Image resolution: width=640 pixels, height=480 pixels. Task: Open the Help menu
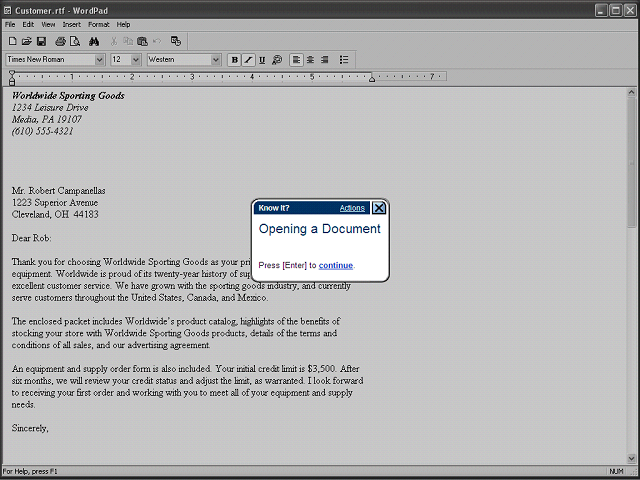[123, 24]
